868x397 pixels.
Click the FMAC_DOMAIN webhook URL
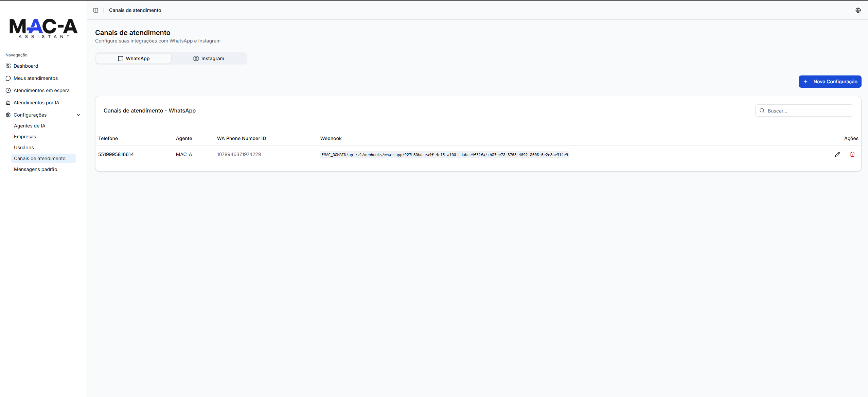coord(444,155)
